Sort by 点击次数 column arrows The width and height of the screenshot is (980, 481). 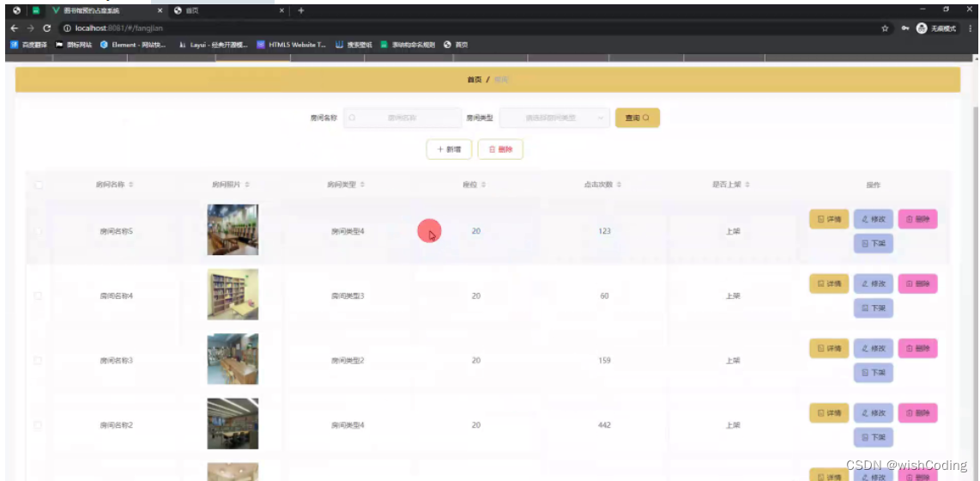[619, 185]
